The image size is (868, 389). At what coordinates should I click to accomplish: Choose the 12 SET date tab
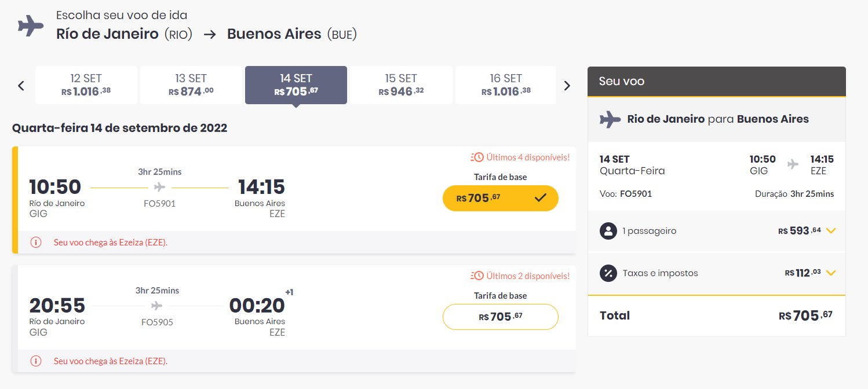coord(86,85)
